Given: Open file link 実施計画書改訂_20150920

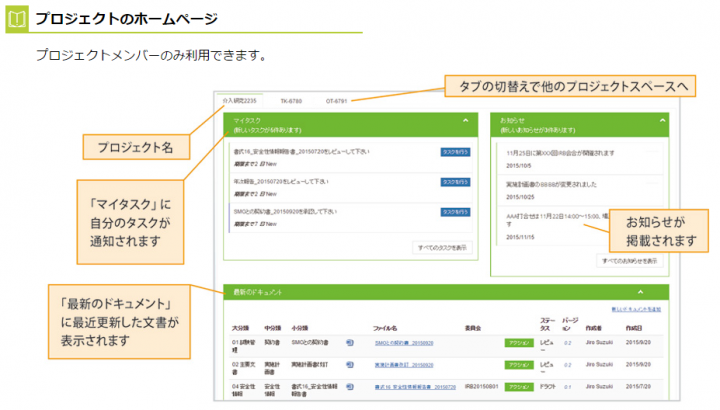Looking at the screenshot, I should click(404, 365).
